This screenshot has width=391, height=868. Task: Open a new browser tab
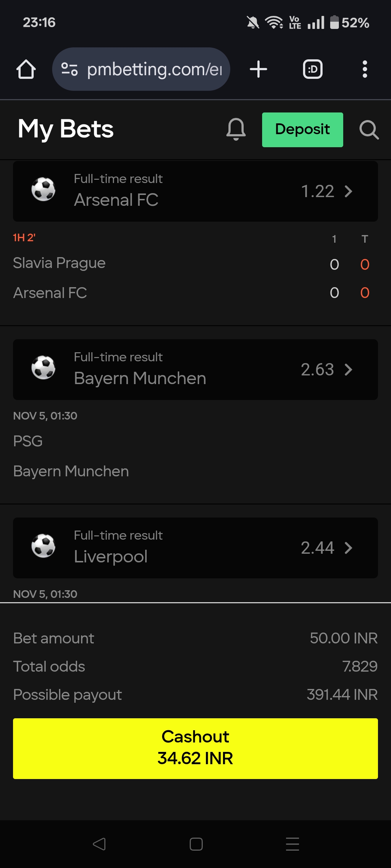click(258, 69)
